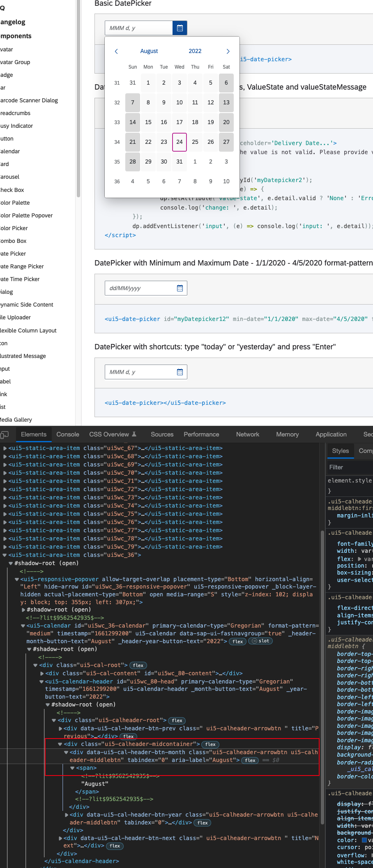373x868 pixels.
Task: Collapse ui5-static-area-item ui5wc_36 node
Action: pyautogui.click(x=5, y=555)
